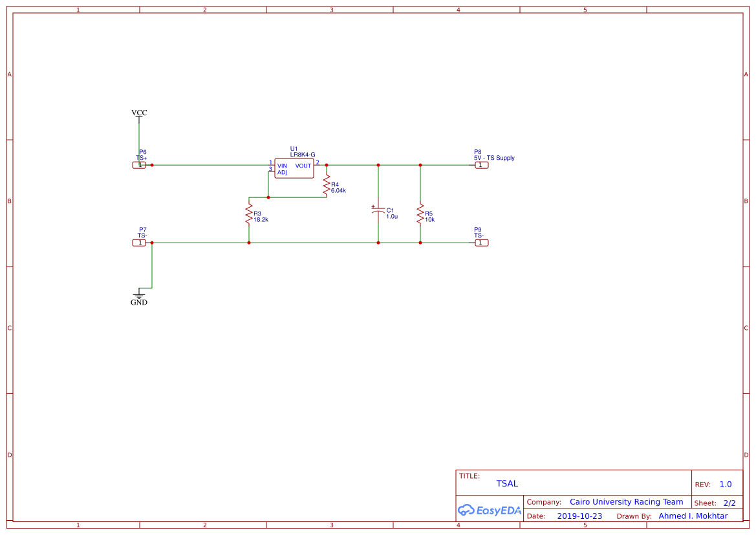
Task: Click connector P7 labeled TS-
Action: coord(140,242)
